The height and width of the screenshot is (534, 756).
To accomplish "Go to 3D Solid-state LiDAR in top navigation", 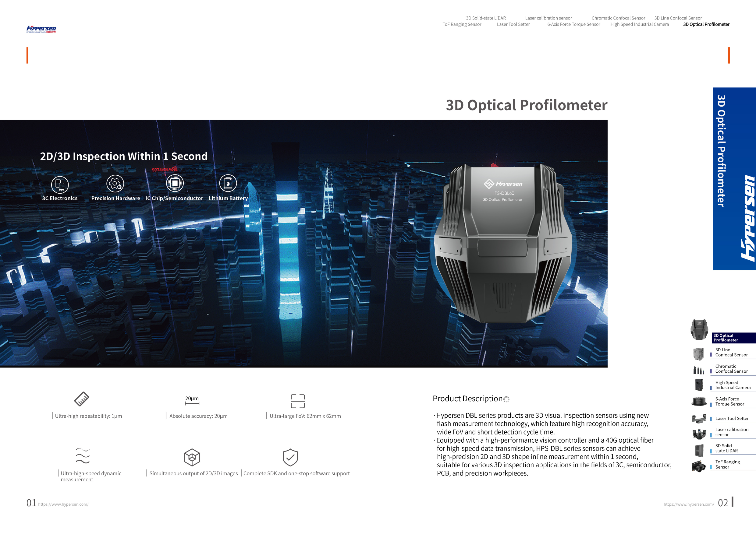I will [486, 18].
